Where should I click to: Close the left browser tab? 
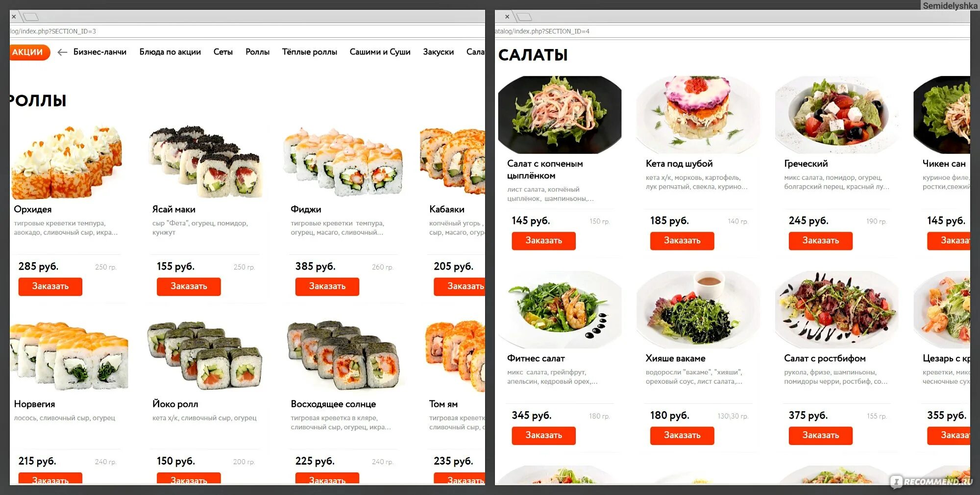[x=14, y=17]
